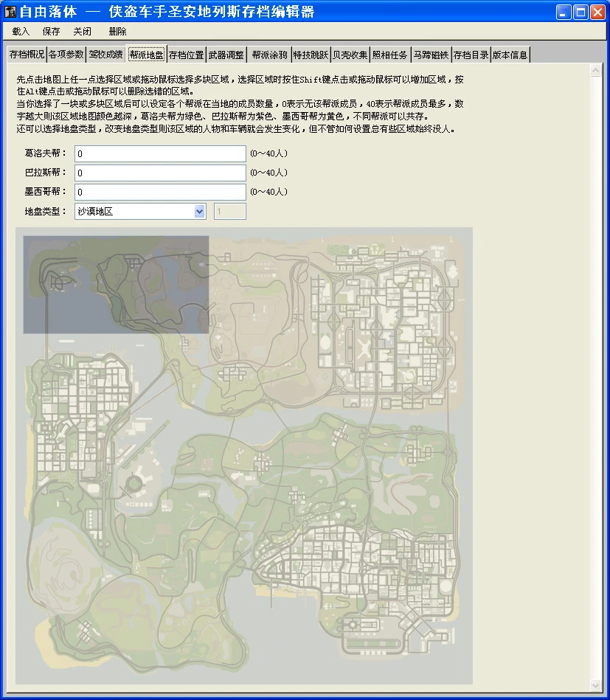Screen dimensions: 610x700
Task: Switch to the 帮派涂鸦 tab
Action: (x=269, y=55)
